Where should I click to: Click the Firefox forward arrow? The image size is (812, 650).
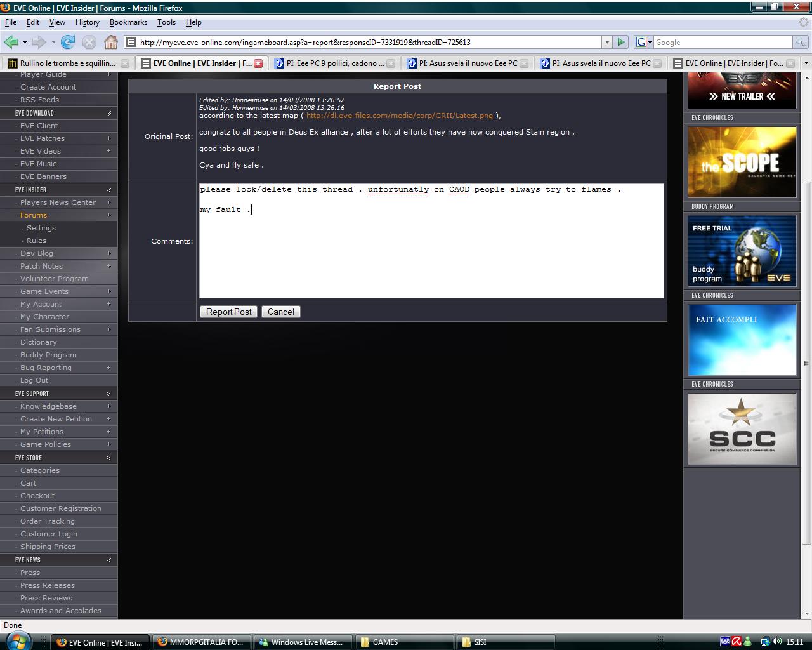point(39,42)
